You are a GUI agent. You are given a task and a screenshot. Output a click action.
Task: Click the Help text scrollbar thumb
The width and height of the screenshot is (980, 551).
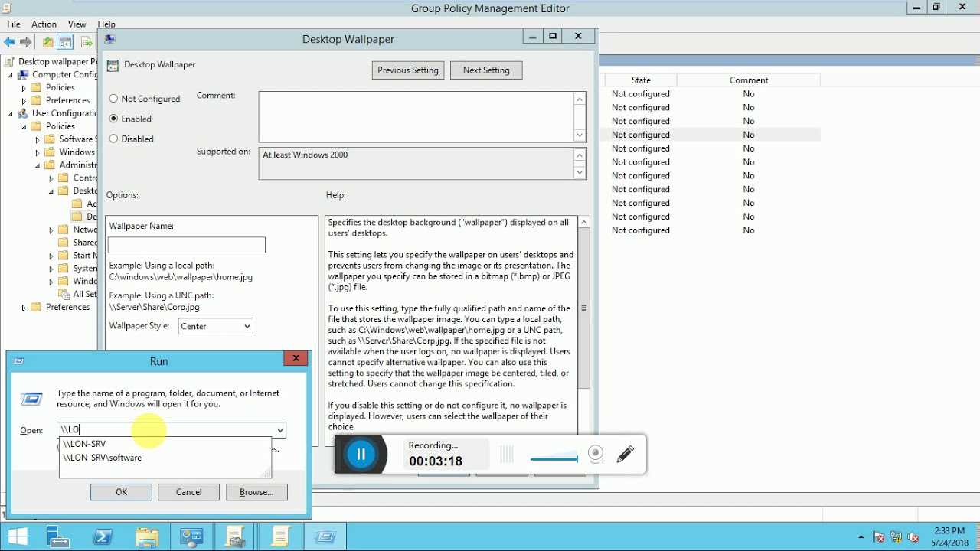point(583,309)
